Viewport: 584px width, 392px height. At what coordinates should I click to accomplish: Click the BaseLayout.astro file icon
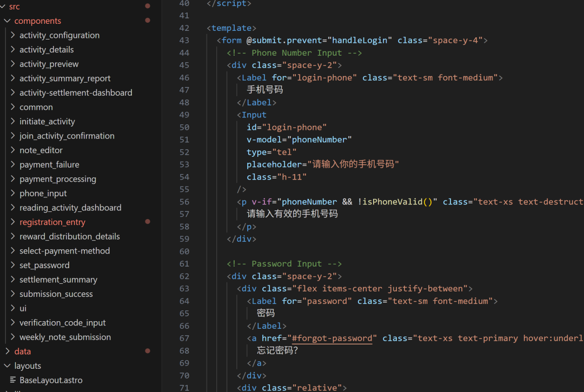[x=13, y=380]
